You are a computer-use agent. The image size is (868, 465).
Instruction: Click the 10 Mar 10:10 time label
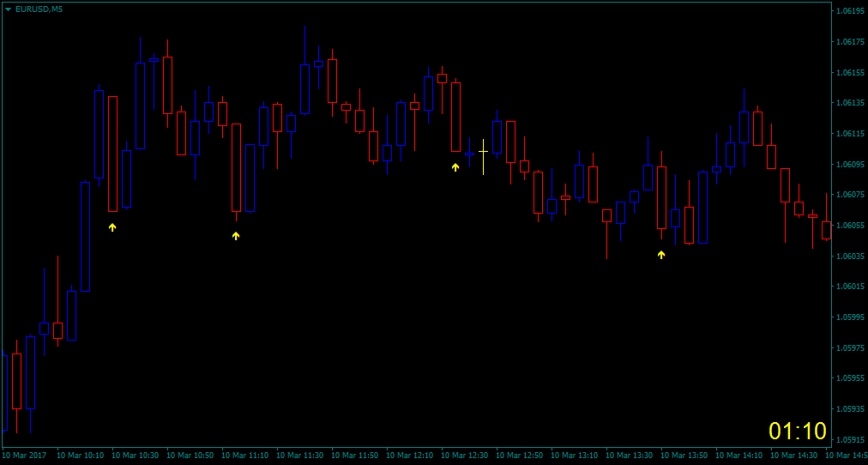pyautogui.click(x=81, y=456)
